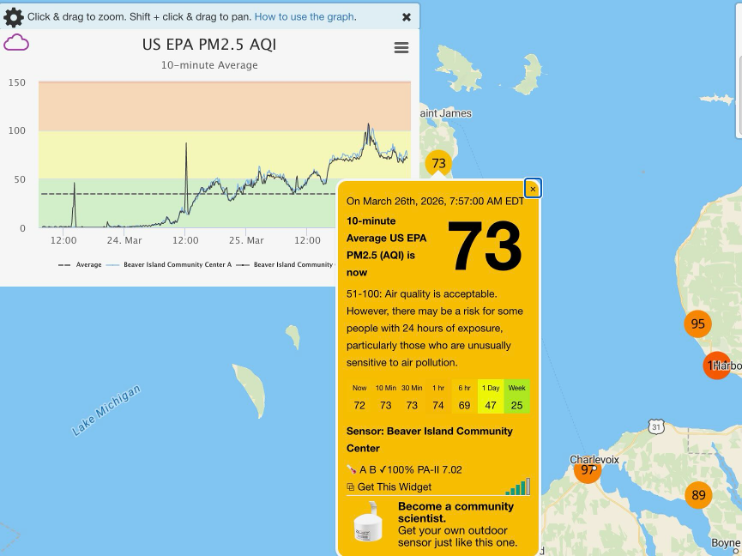This screenshot has width=742, height=556.
Task: Click the purple cloud icon
Action: (16, 43)
